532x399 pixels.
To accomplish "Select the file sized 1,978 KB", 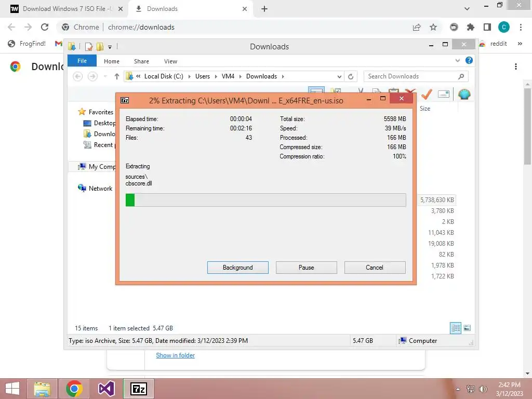I will (443, 265).
